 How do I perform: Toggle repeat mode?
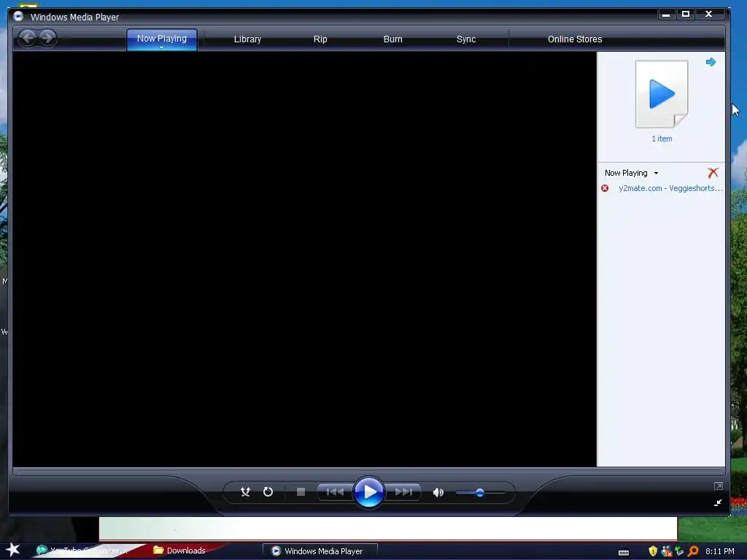pos(268,492)
